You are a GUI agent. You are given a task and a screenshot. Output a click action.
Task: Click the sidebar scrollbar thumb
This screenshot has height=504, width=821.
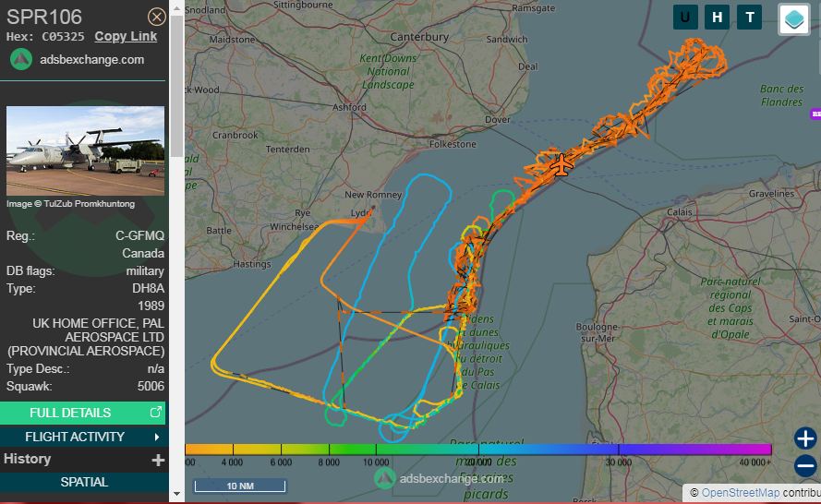tap(177, 87)
